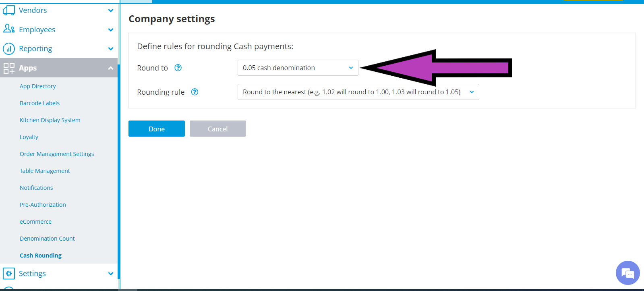Click the Apps grid icon
Image resolution: width=644 pixels, height=291 pixels.
(x=9, y=68)
